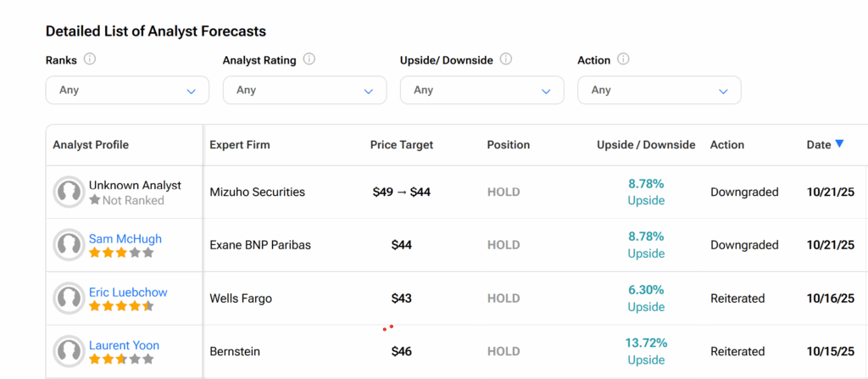Open the Ranks filter dropdown
Viewport: 868px width, 379px height.
click(x=127, y=90)
